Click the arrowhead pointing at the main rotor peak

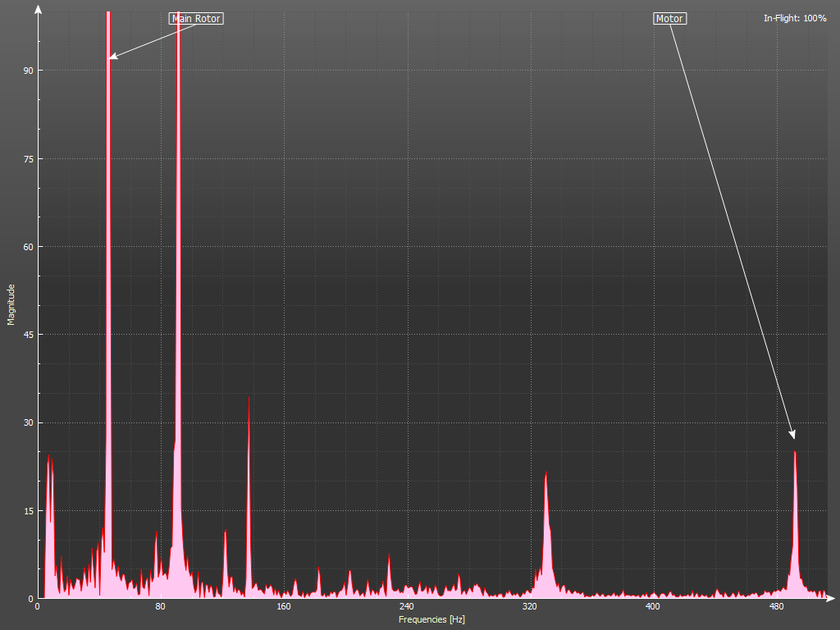pyautogui.click(x=113, y=57)
